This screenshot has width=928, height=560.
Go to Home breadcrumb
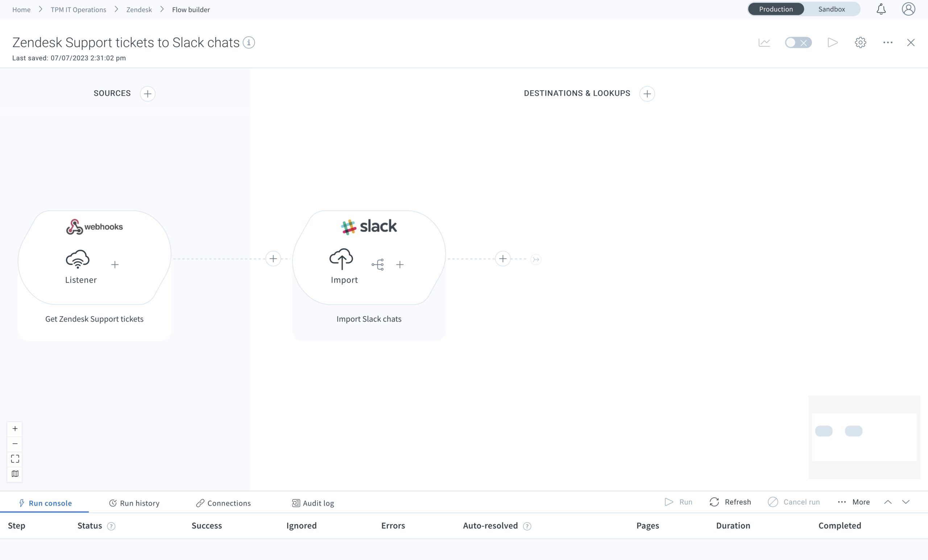click(x=21, y=9)
